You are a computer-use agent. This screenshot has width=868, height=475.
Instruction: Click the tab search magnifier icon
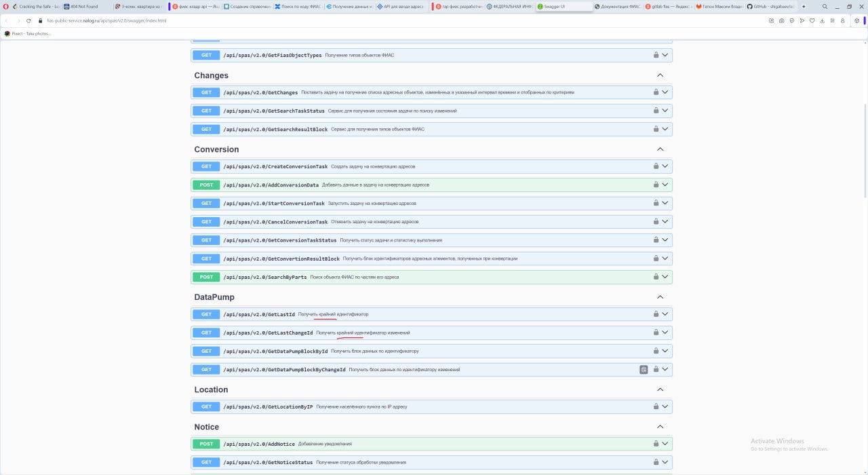pyautogui.click(x=825, y=6)
